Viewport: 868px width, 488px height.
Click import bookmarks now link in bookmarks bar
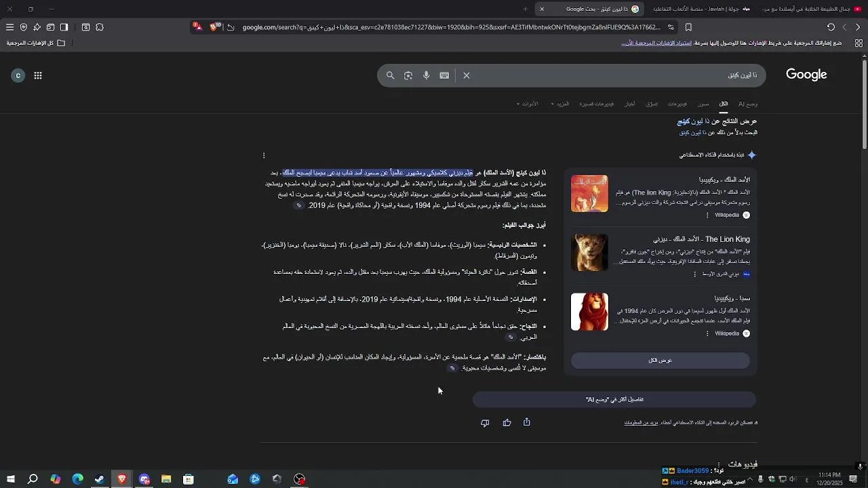[x=656, y=43]
